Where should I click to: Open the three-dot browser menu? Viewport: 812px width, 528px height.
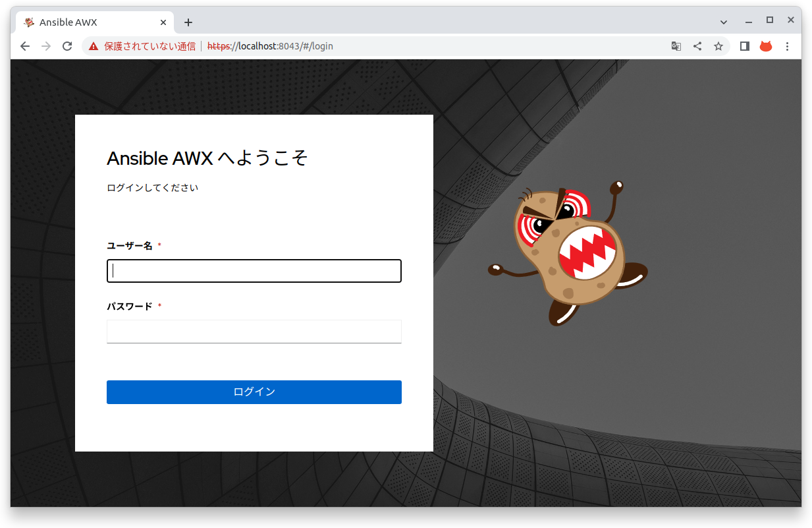pyautogui.click(x=788, y=46)
